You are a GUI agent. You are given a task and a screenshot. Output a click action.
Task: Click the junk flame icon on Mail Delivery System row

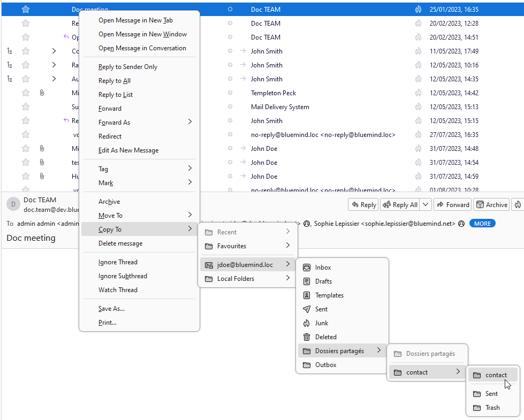tap(418, 107)
